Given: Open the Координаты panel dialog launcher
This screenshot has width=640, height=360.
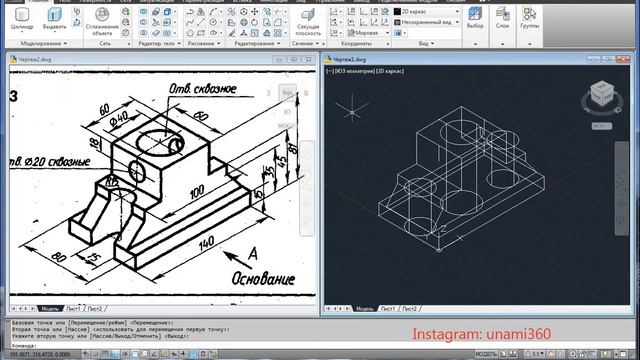Looking at the screenshot, I should point(388,44).
